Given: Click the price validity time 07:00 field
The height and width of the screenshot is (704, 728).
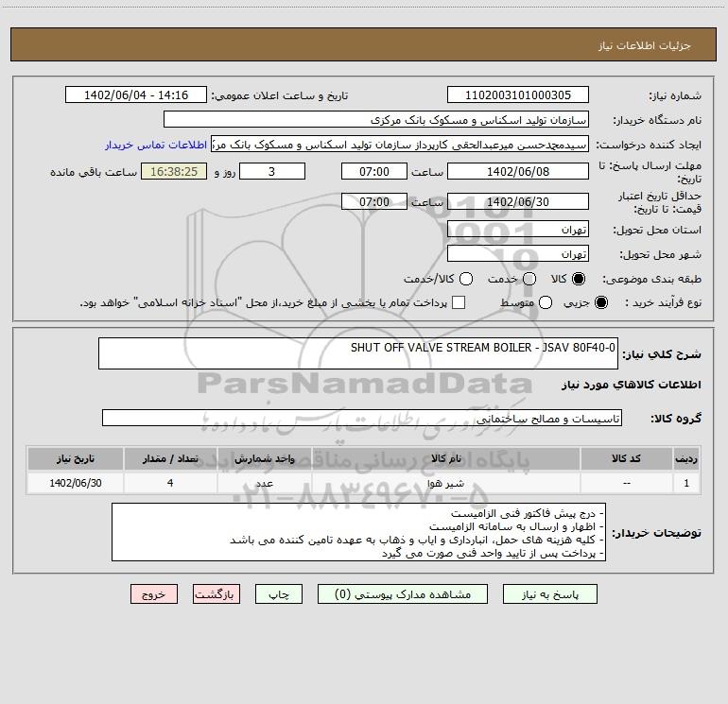Looking at the screenshot, I should [374, 201].
